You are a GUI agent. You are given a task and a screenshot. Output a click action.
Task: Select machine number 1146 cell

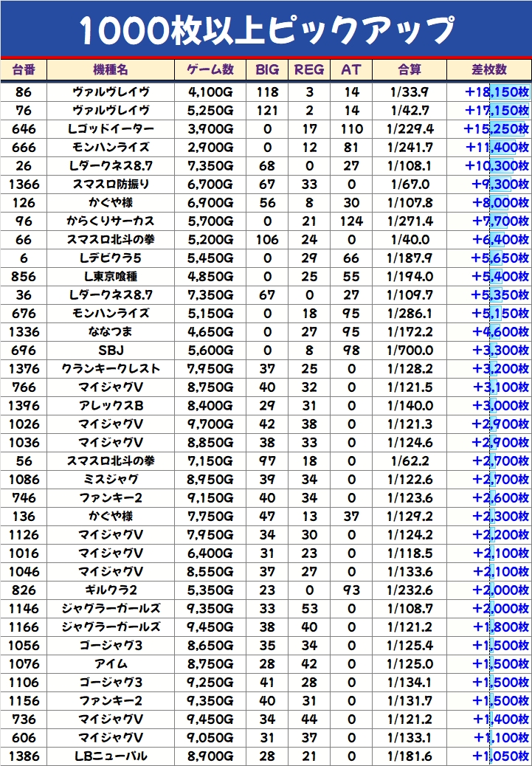pos(24,608)
